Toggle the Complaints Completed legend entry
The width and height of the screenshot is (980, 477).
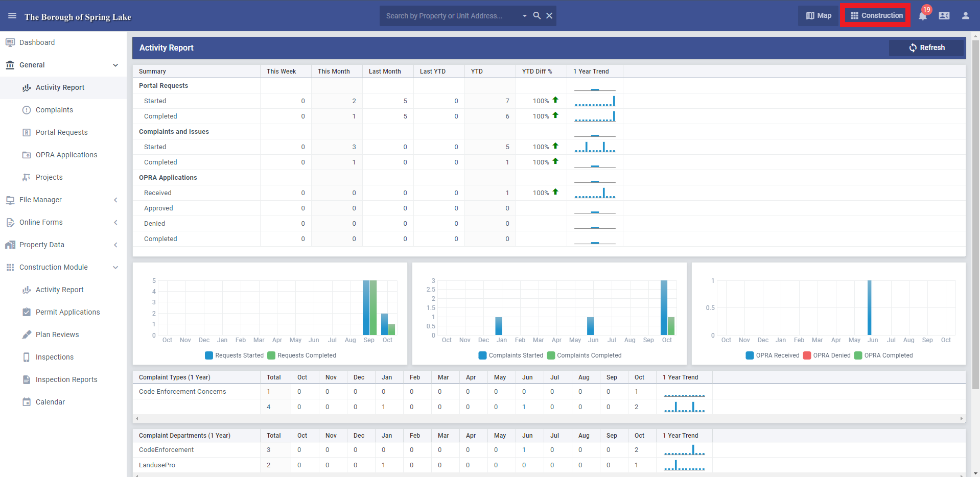pyautogui.click(x=585, y=355)
